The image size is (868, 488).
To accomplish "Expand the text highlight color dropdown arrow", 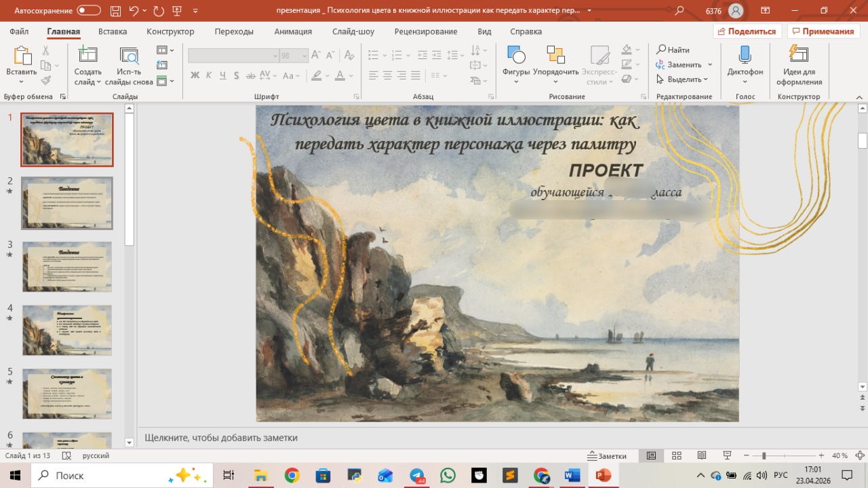I will tap(326, 75).
